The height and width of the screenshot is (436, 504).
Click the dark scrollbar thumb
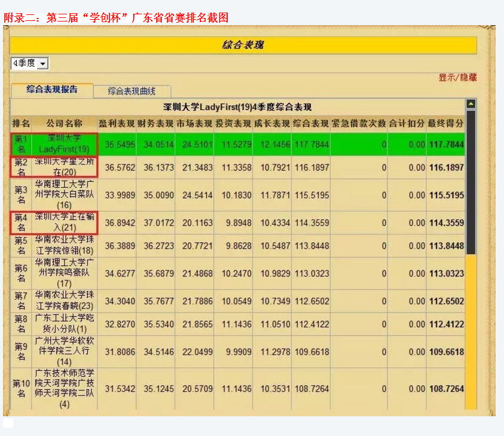coord(471,182)
